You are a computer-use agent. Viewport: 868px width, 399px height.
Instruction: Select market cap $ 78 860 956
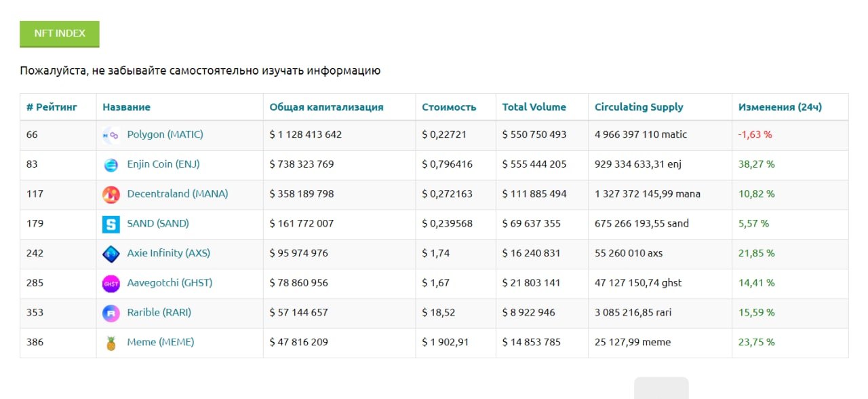pos(298,282)
